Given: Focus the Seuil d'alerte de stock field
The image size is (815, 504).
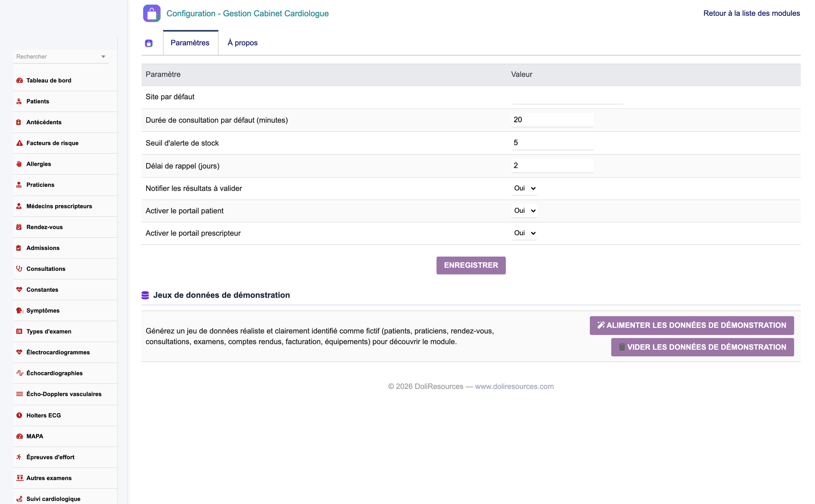Looking at the screenshot, I should 552,143.
